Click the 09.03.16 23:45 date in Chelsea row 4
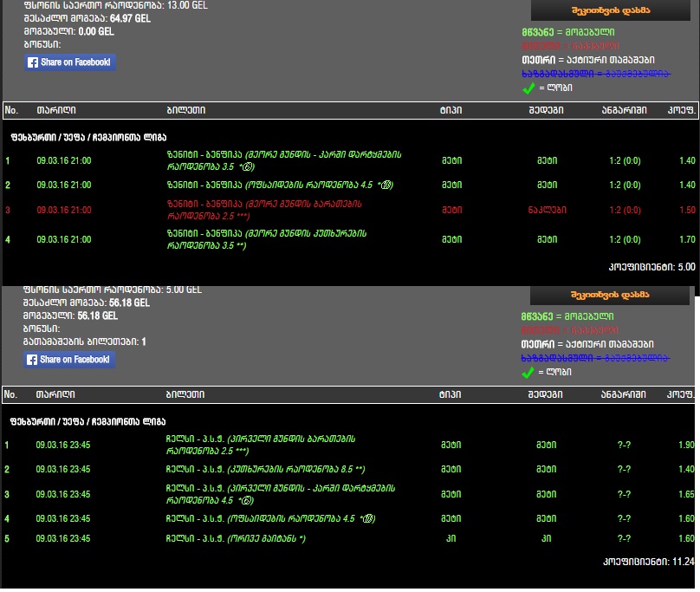700x592 pixels. pyautogui.click(x=63, y=518)
